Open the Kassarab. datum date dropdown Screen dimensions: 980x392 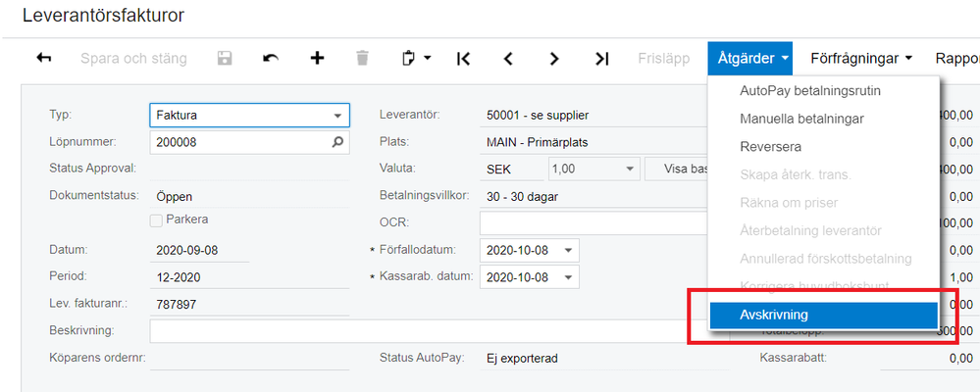(x=568, y=276)
